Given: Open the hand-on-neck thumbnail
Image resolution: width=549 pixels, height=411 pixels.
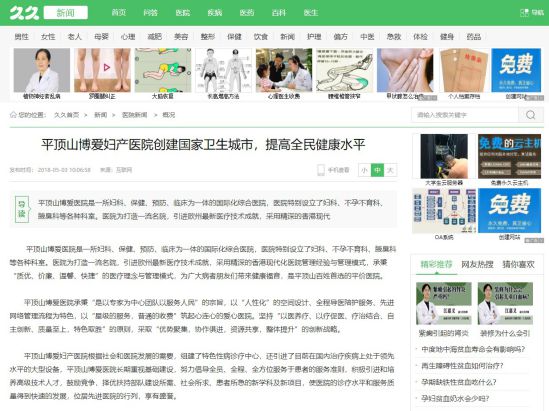Looking at the screenshot, I should point(405,70).
